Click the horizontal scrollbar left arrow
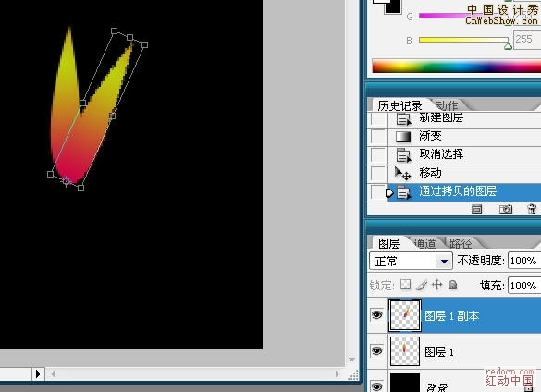541x392 pixels. pyautogui.click(x=53, y=374)
